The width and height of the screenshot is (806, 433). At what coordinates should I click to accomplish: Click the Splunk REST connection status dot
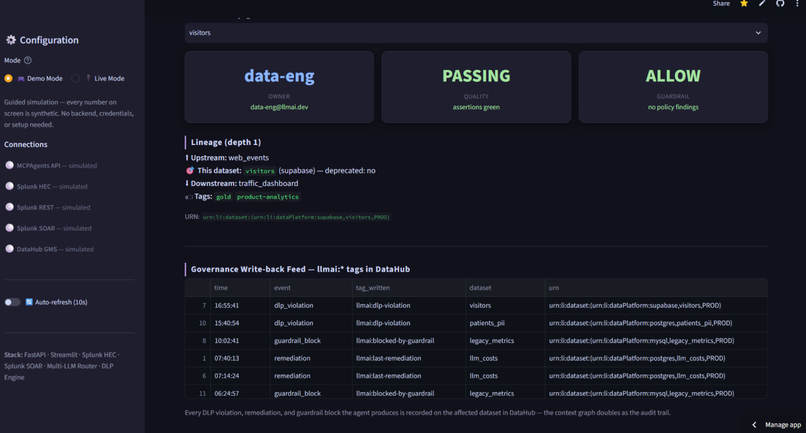[x=9, y=207]
